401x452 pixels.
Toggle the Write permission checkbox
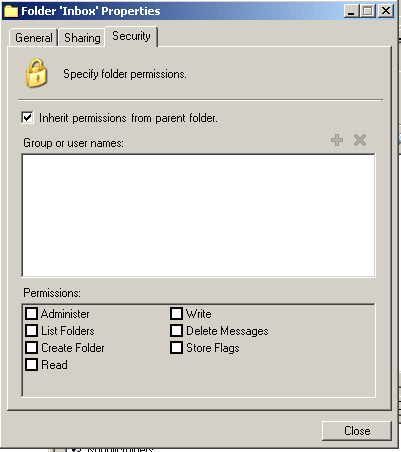(x=176, y=314)
